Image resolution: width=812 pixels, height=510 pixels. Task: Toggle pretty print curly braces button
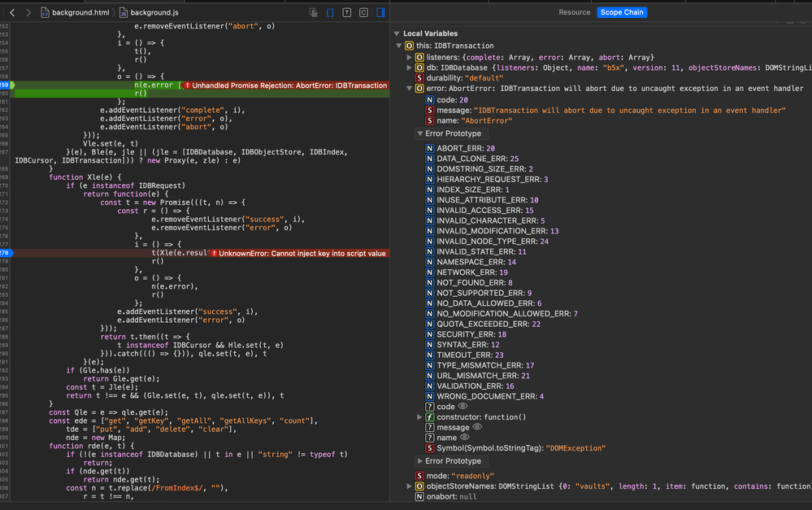330,13
